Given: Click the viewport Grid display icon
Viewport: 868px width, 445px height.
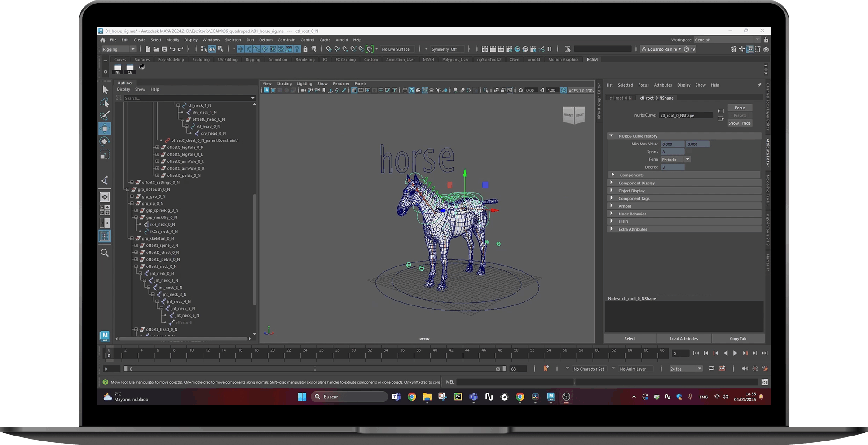Looking at the screenshot, I should (x=354, y=91).
